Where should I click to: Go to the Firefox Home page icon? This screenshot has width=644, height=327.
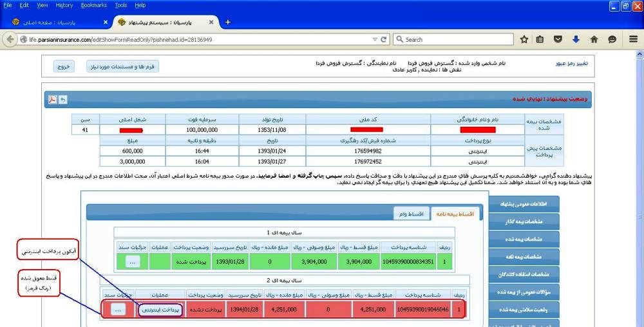(594, 39)
